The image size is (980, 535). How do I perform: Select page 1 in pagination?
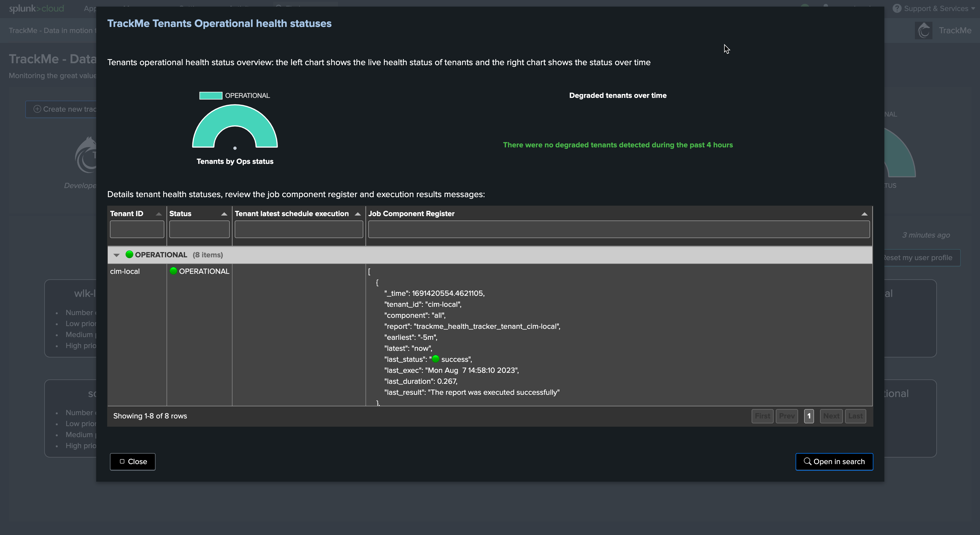[809, 416]
